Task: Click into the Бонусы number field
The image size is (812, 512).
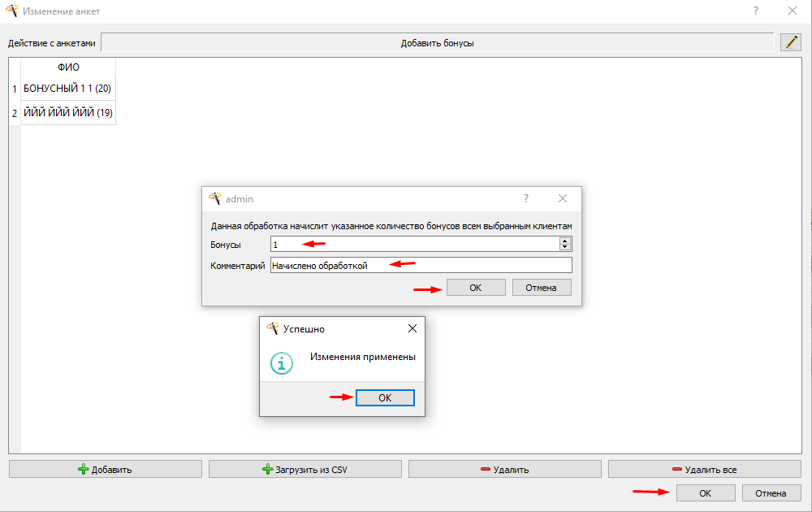Action: click(x=414, y=244)
